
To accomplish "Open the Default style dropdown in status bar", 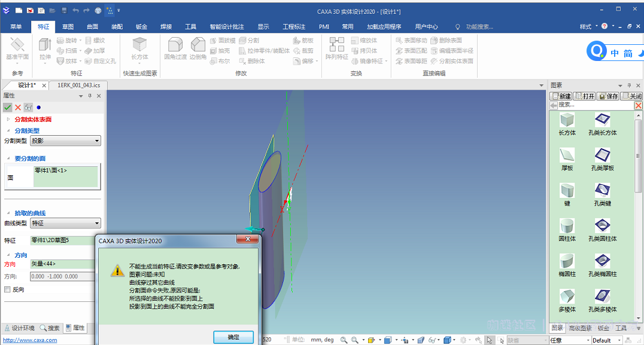I will click(606, 340).
